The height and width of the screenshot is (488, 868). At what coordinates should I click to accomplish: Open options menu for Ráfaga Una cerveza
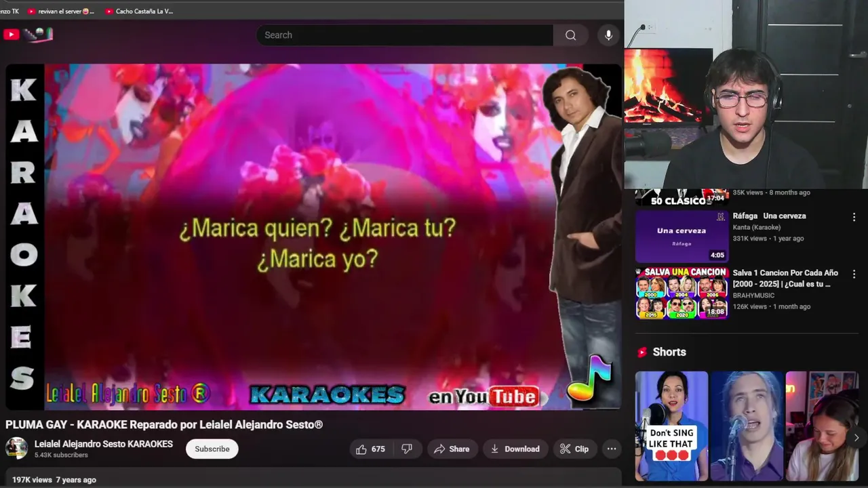(x=854, y=217)
